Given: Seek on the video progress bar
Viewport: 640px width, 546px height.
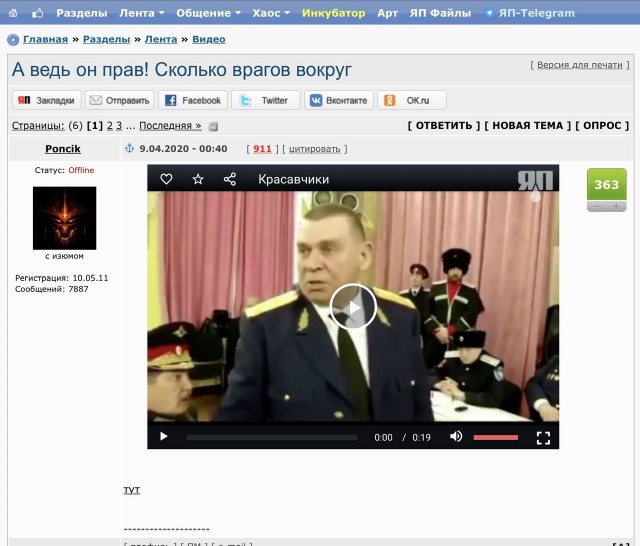Looking at the screenshot, I should (272, 437).
